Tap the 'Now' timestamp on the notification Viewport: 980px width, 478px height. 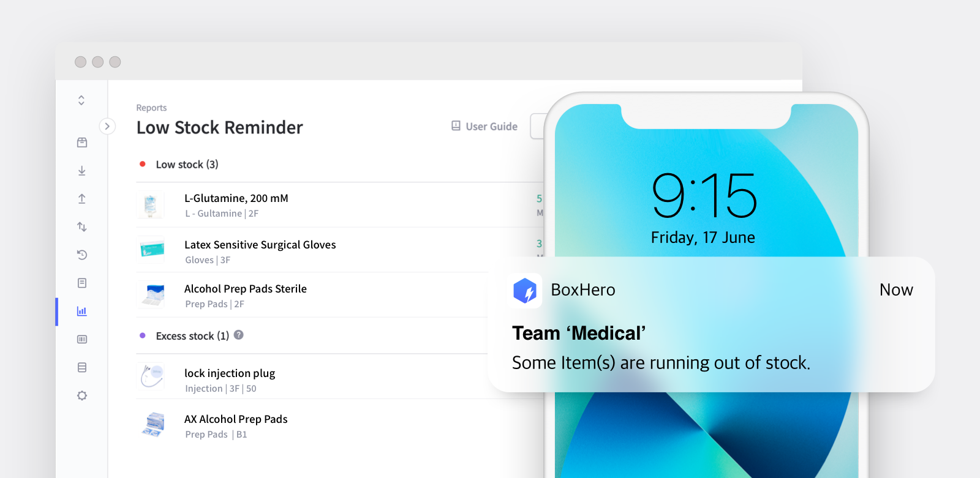click(896, 289)
